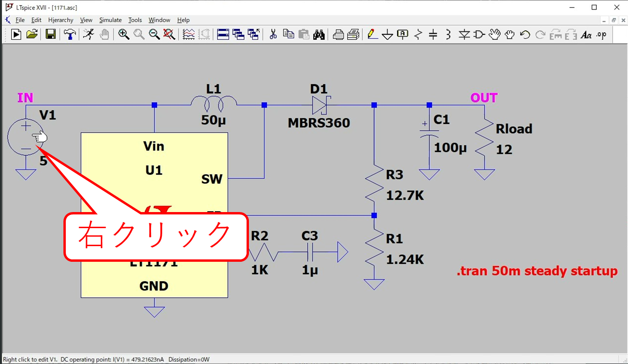The image size is (628, 364).
Task: Click the 1K value of R2
Action: pyautogui.click(x=260, y=270)
